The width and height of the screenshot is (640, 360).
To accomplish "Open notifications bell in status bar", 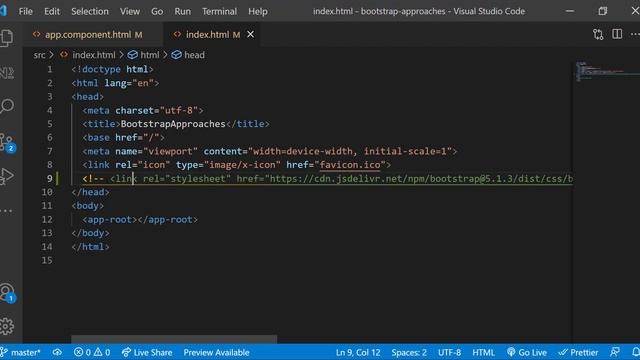I will click(x=635, y=352).
